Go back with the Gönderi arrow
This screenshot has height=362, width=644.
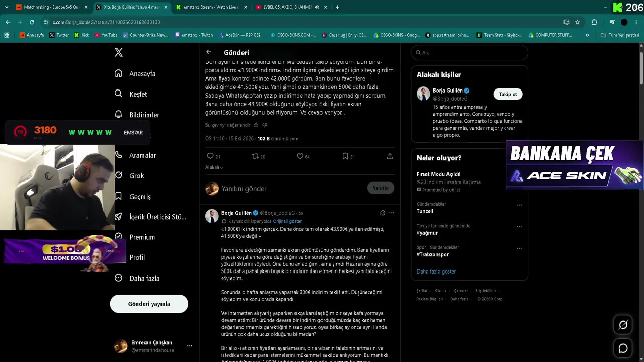pos(209,52)
